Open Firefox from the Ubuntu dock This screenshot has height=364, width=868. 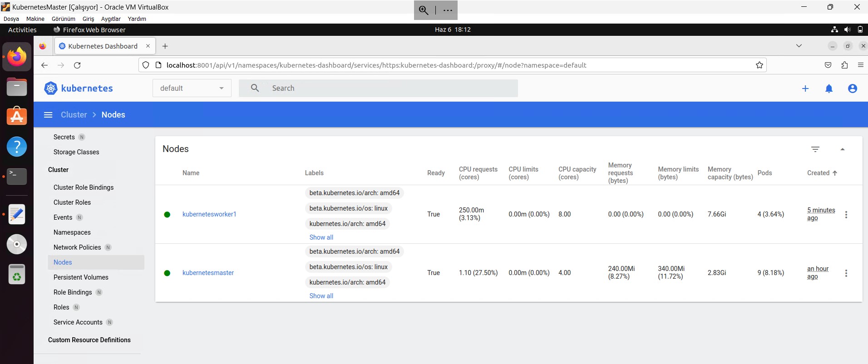pos(17,57)
